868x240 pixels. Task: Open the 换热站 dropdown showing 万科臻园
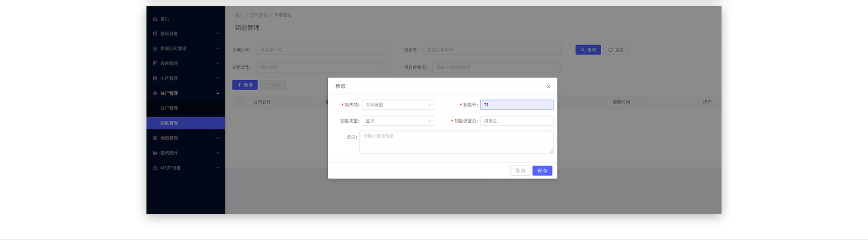pos(398,105)
